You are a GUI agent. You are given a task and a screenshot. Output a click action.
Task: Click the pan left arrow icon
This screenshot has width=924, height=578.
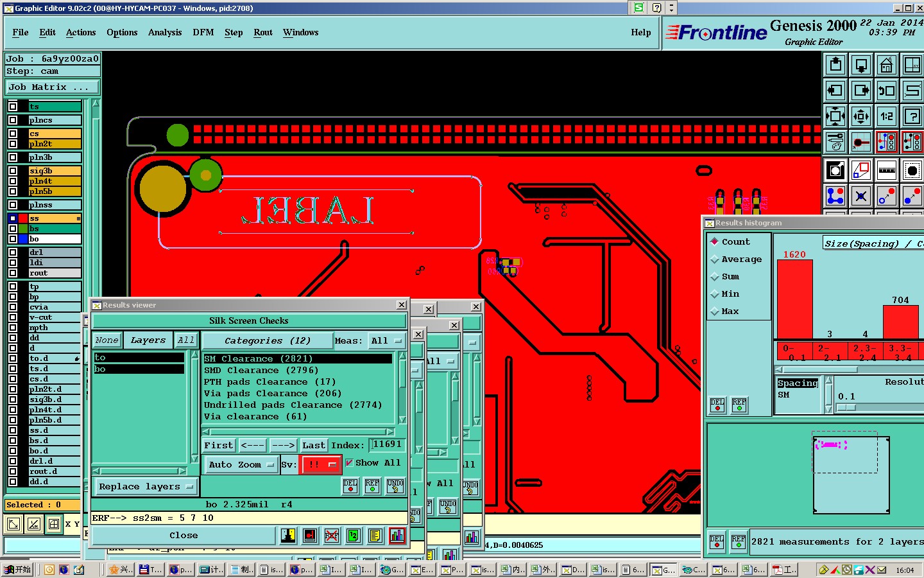click(835, 91)
